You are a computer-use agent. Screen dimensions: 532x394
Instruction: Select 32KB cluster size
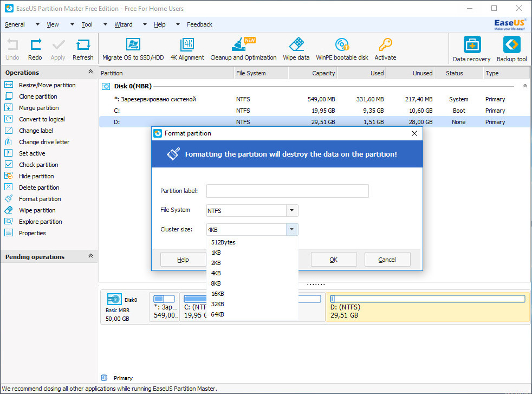252,304
